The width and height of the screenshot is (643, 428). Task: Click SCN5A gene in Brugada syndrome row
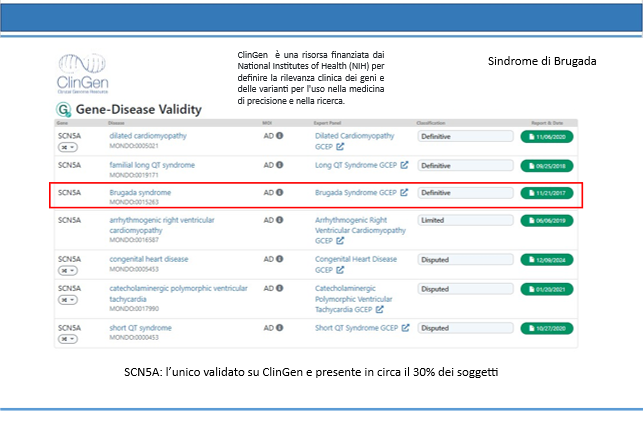click(x=69, y=192)
